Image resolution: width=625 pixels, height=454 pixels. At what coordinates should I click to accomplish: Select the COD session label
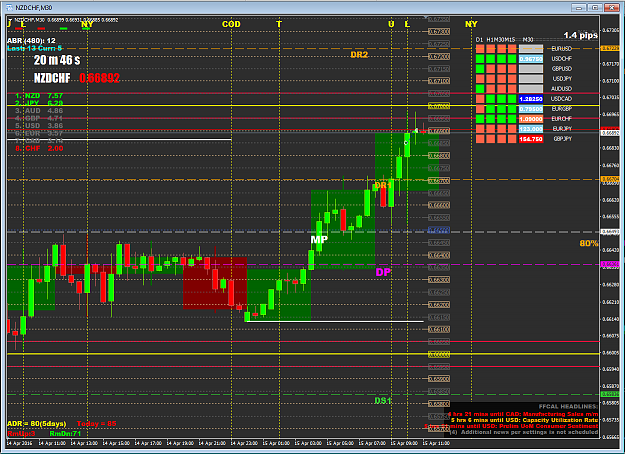231,24
